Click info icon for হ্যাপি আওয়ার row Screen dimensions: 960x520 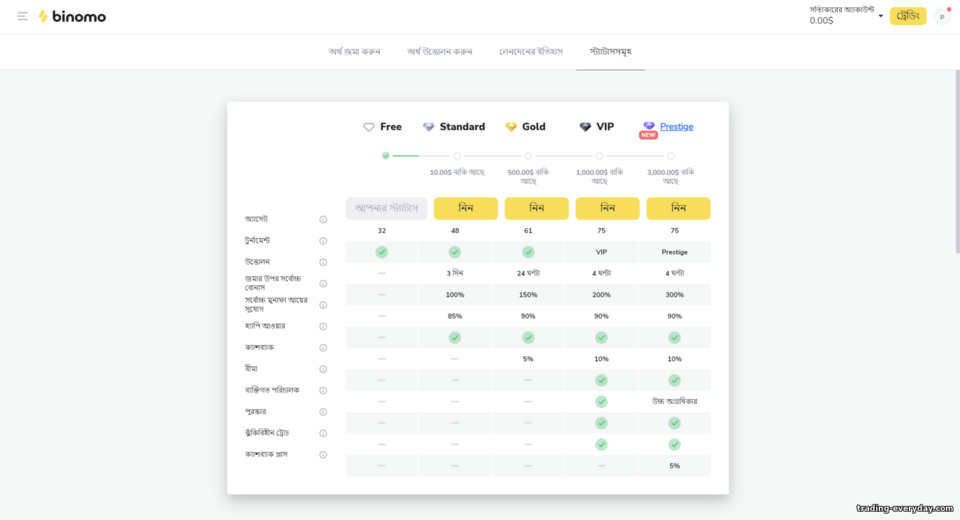pos(323,326)
